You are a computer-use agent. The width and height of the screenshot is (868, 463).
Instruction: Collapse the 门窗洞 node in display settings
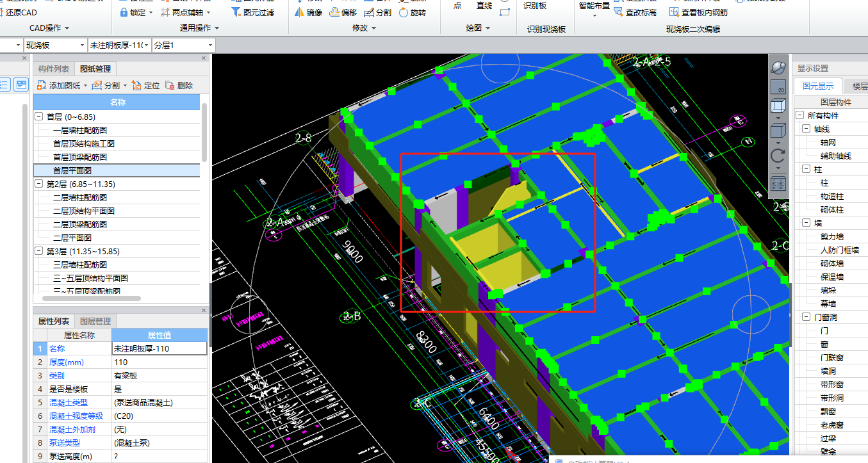pos(806,317)
